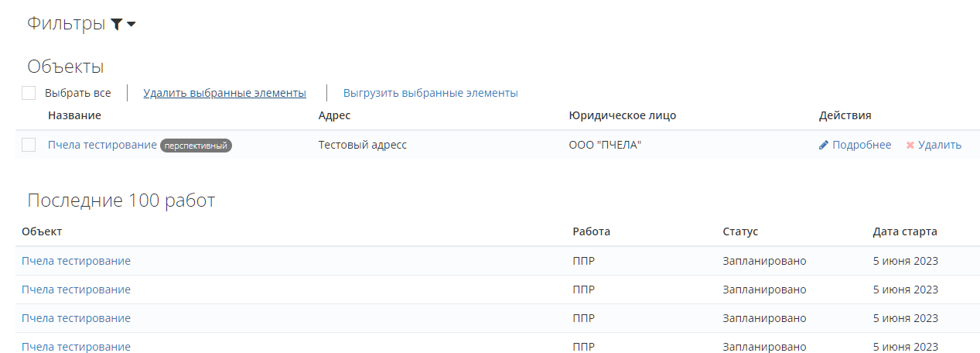Click Удалить выбранные элементы link
This screenshot has height=353, width=980.
[224, 93]
